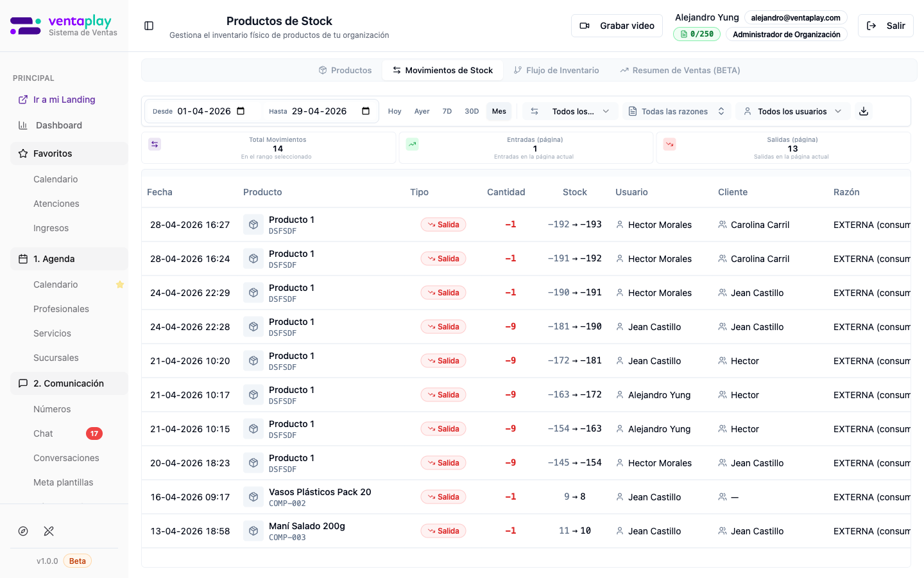Switch to the Flujo de Inventario tab
The height and width of the screenshot is (578, 924).
tap(556, 70)
